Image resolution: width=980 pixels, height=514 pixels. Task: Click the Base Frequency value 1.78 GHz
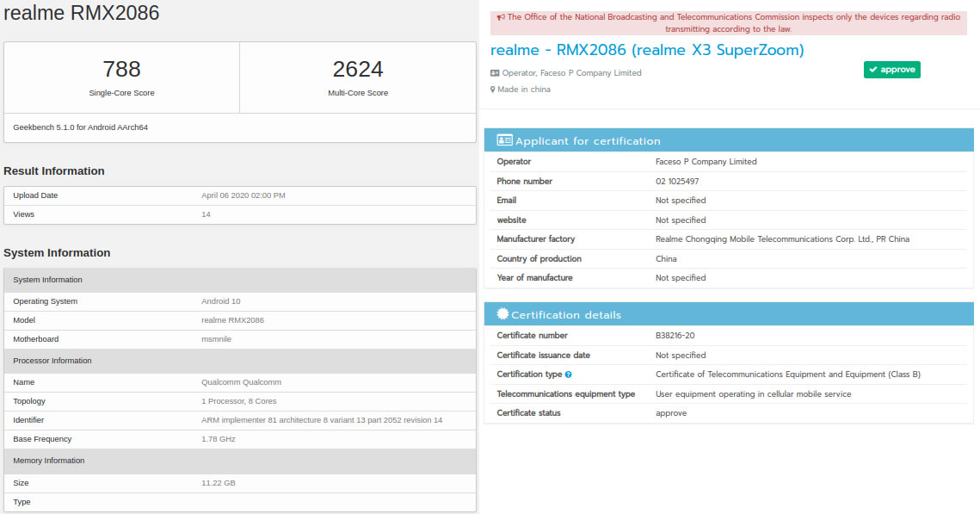(x=219, y=439)
